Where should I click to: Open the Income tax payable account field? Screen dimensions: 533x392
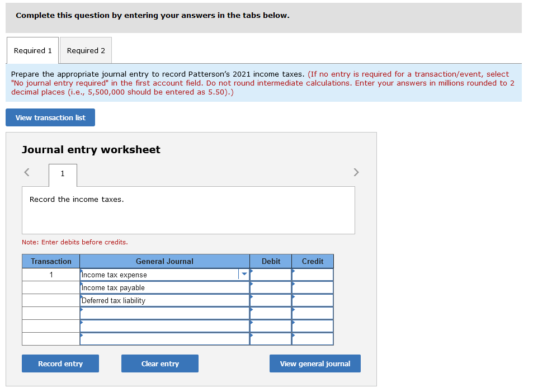click(x=162, y=287)
